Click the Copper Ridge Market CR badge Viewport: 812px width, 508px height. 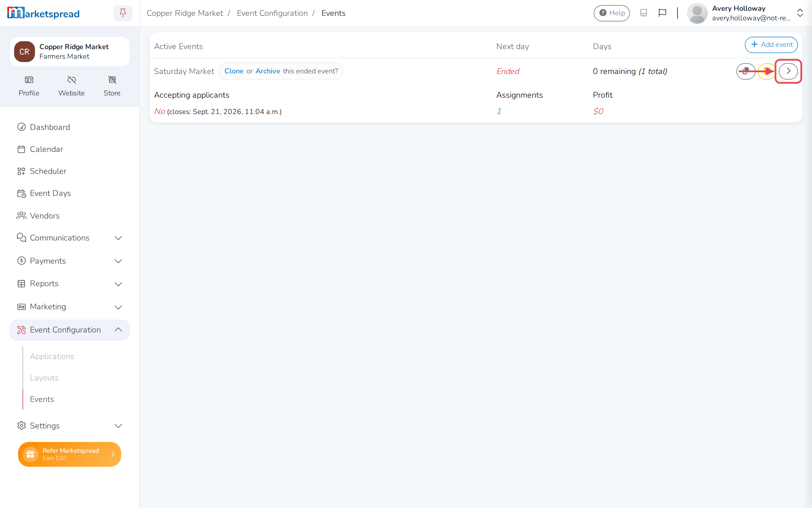[25, 51]
